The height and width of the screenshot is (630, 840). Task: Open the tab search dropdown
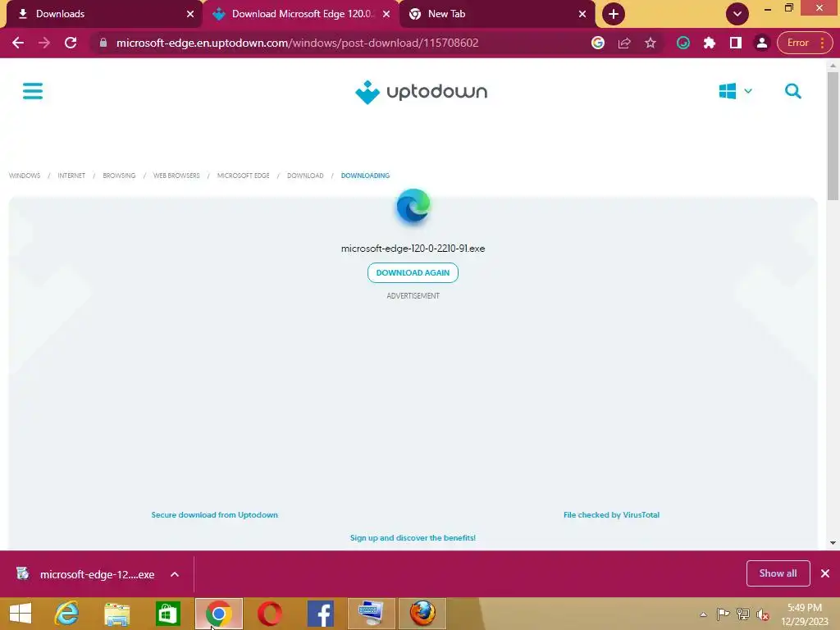(x=737, y=14)
